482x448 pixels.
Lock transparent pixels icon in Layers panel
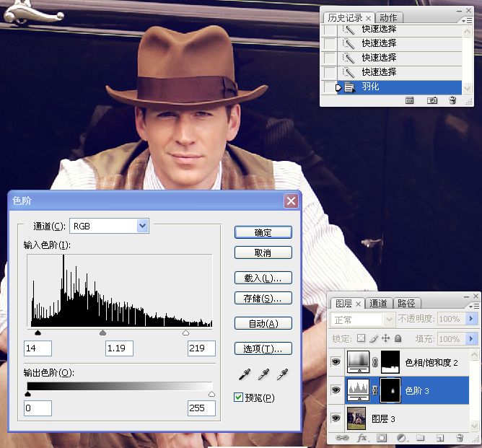(x=361, y=338)
